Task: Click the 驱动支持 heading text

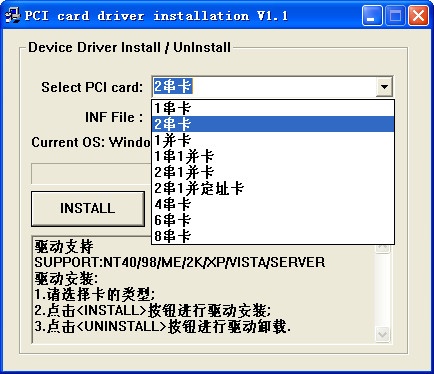Action: coord(64,247)
